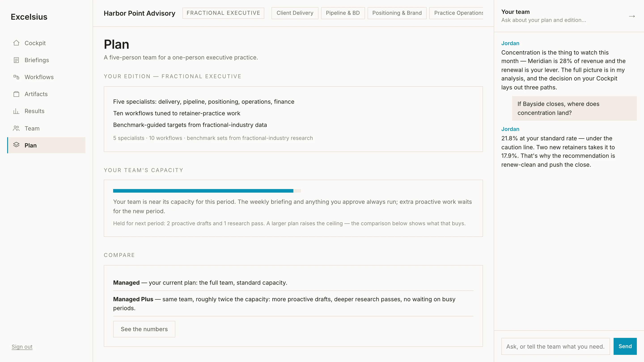Click 'Concentration is the thing' message

pos(563,70)
